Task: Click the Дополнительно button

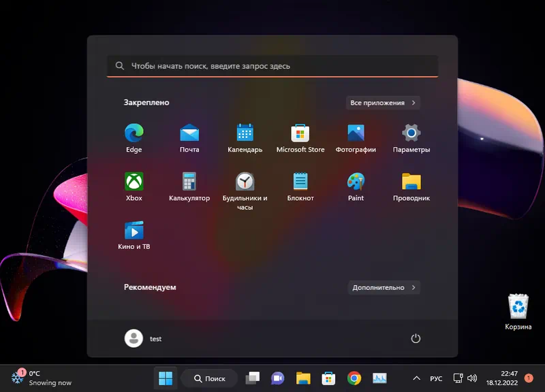Action: click(384, 287)
